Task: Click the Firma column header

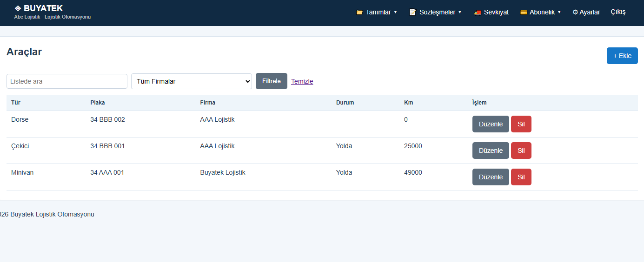Action: point(208,103)
